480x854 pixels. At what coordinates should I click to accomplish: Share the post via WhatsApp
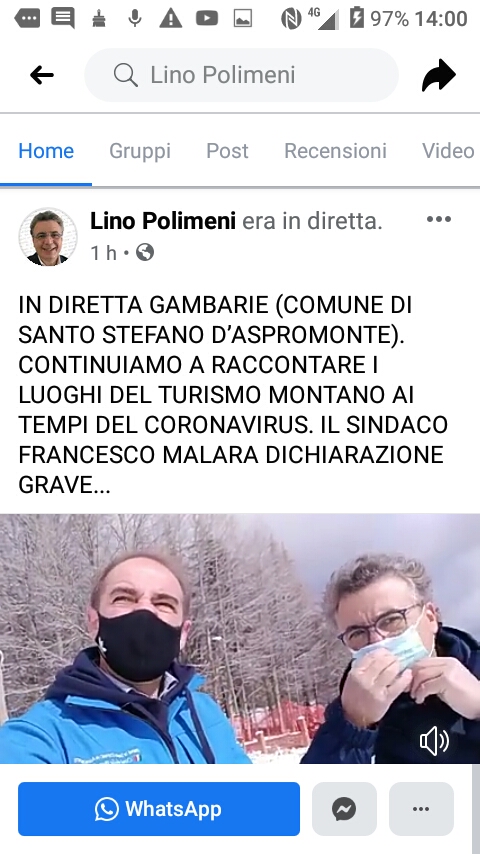159,809
